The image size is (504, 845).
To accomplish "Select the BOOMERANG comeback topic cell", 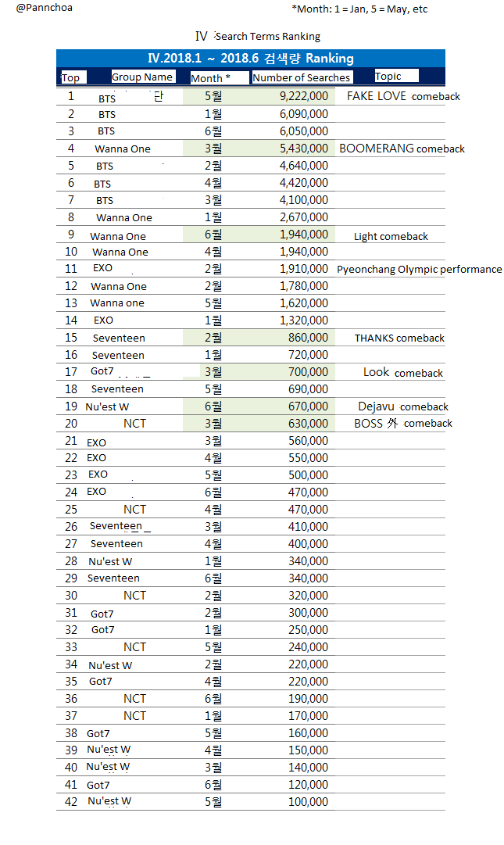I will 402,149.
